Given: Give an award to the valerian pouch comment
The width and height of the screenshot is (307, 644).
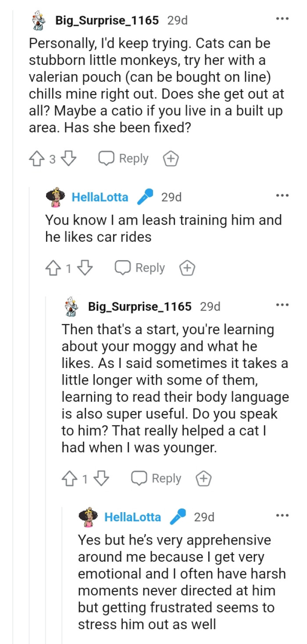Looking at the screenshot, I should 171,158.
